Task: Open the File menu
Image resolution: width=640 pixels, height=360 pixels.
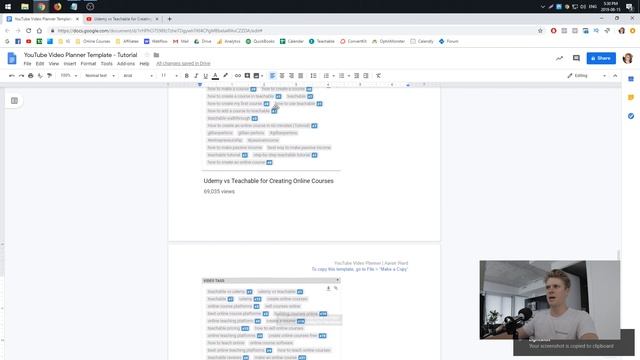Action: coord(27,64)
